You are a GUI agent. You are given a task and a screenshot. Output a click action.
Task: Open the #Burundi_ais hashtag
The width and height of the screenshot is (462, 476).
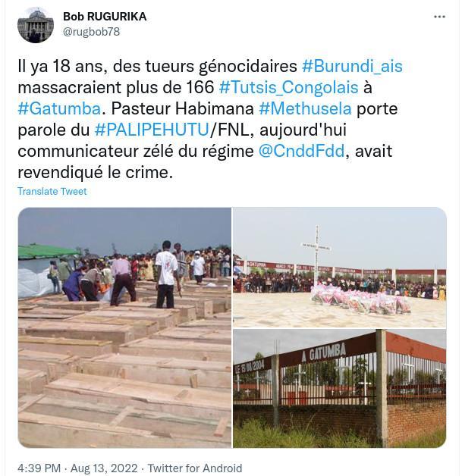(x=352, y=66)
